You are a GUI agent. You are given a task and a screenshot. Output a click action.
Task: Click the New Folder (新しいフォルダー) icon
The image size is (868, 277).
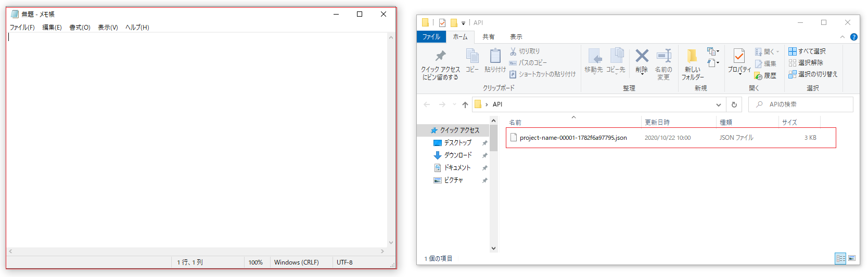click(692, 56)
